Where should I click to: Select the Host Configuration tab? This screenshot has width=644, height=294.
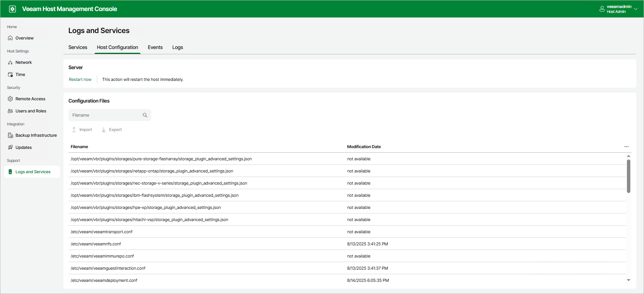tap(117, 47)
